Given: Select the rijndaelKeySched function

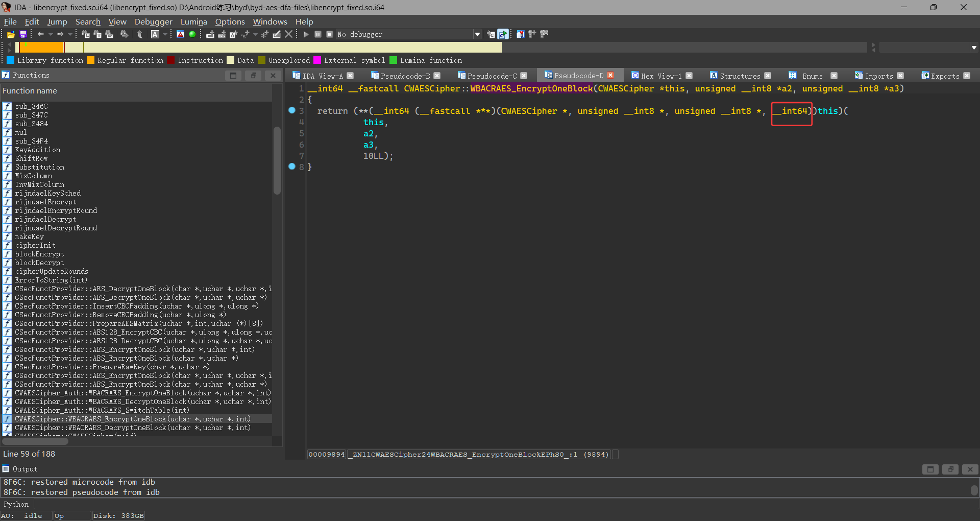Looking at the screenshot, I should click(x=47, y=193).
